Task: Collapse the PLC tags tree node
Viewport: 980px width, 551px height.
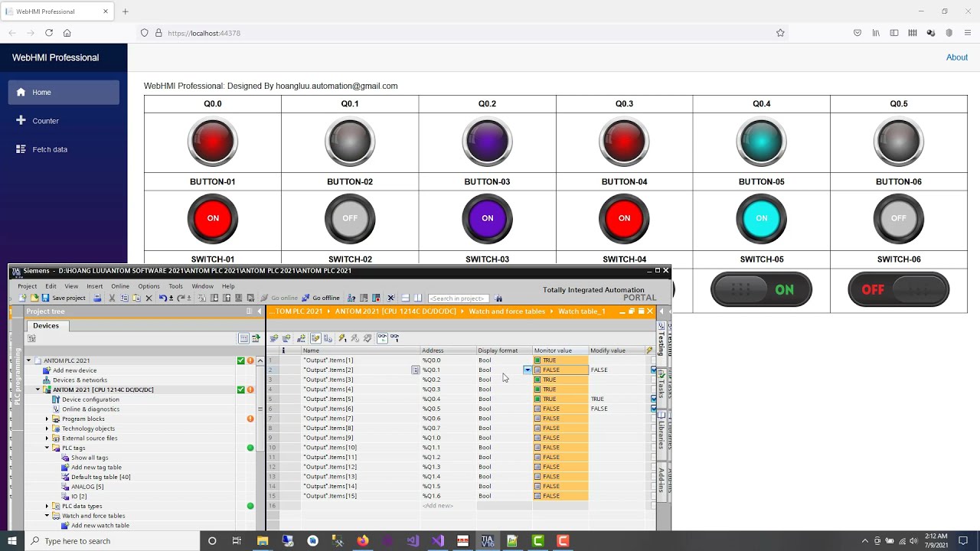Action: [47, 448]
